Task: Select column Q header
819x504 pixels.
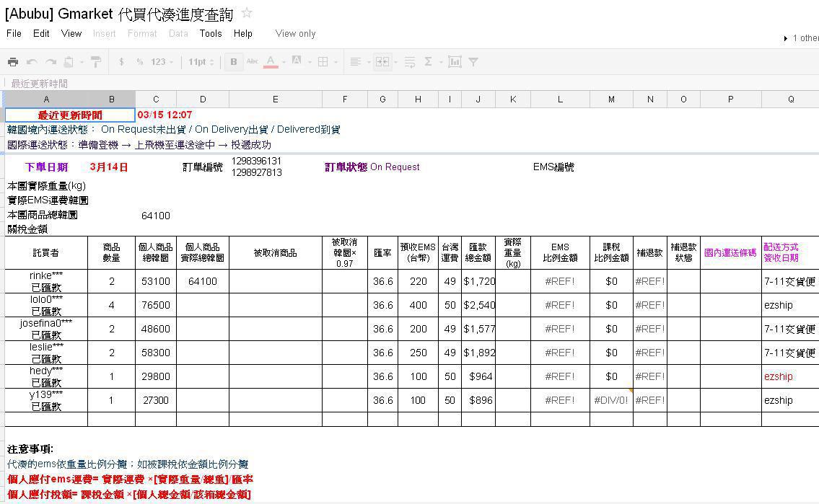Action: 790,99
